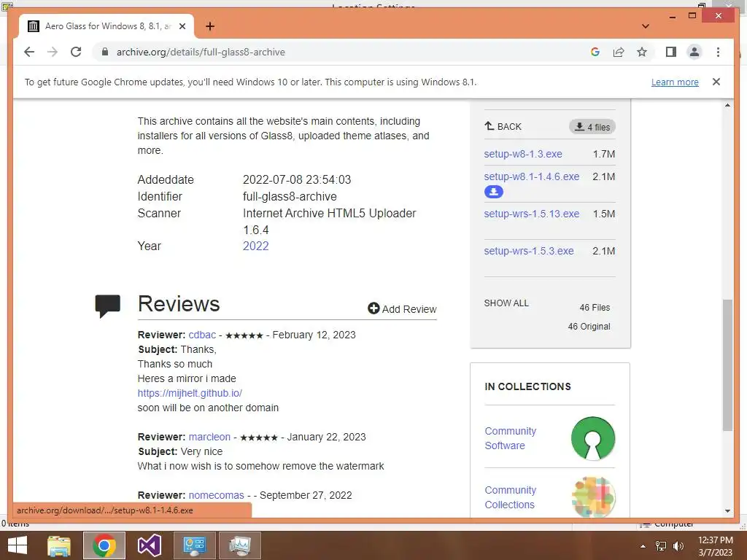Click the page scrollbar up arrow

[727, 105]
